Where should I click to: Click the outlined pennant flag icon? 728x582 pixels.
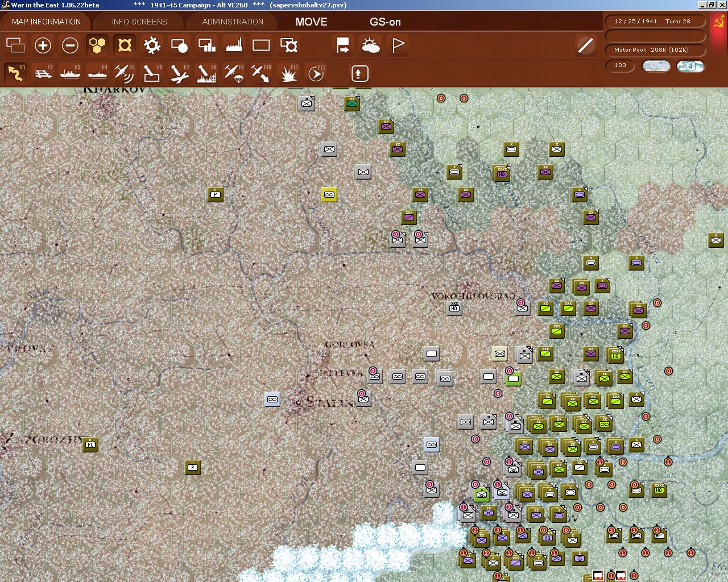point(398,45)
